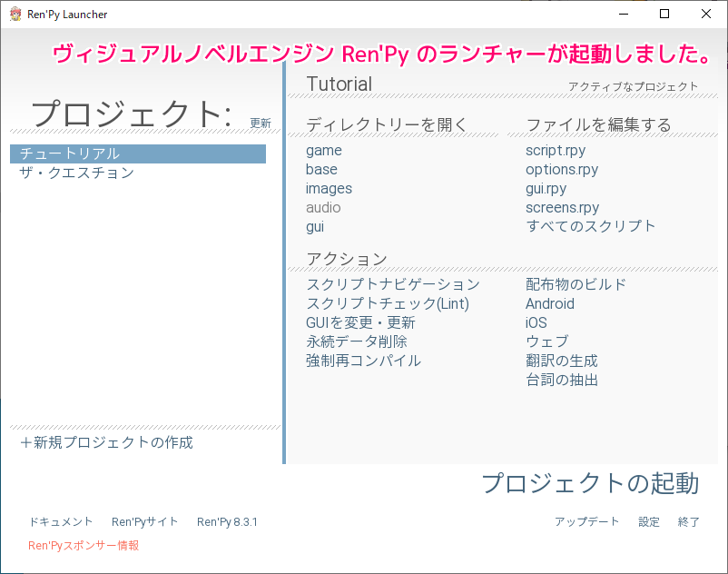The width and height of the screenshot is (728, 574).
Task: Minimize the Ren'Py Launcher window
Action: pyautogui.click(x=624, y=14)
